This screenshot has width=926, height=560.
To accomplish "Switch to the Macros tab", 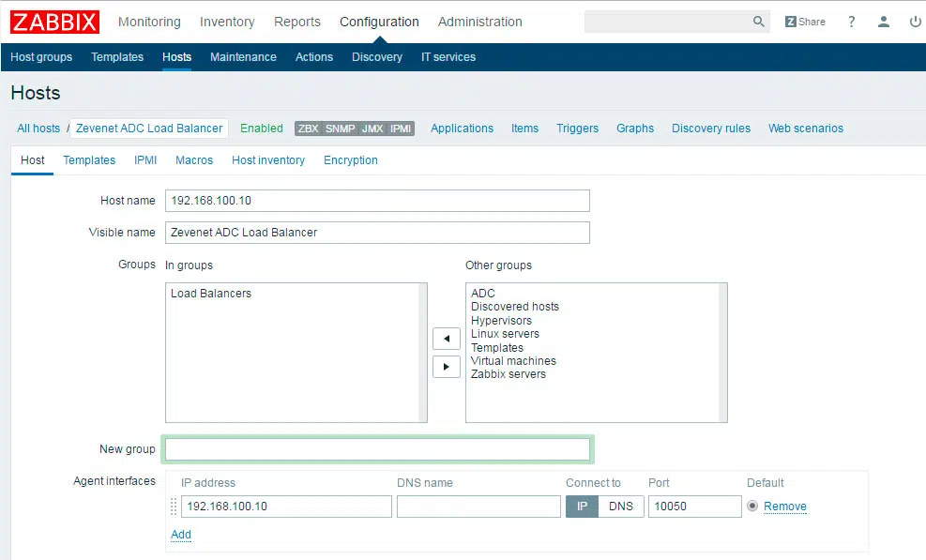I will (194, 160).
